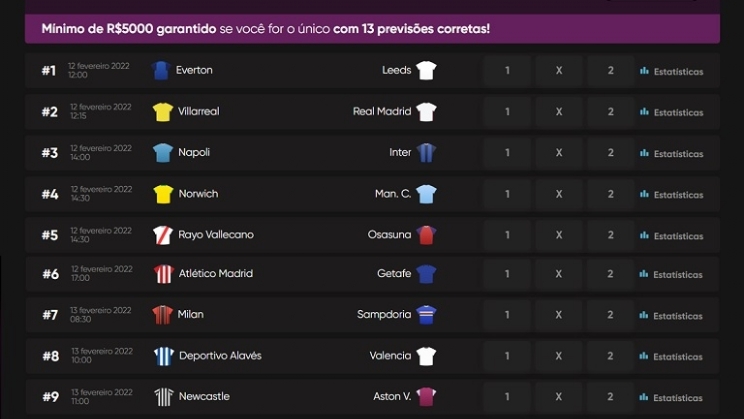
Task: Select 1 for Atlético Madrid vs Getafe
Action: click(x=507, y=274)
